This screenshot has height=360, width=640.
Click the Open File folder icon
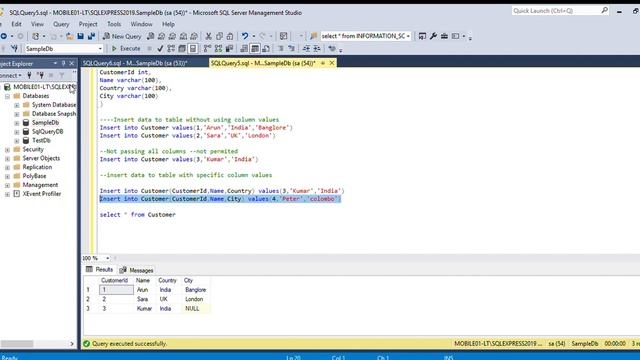click(69, 36)
